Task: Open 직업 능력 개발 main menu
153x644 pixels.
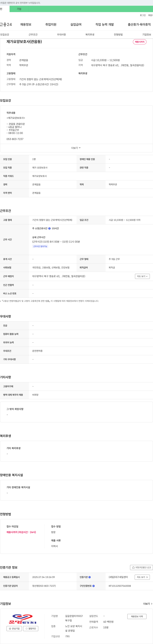Action: 105,24
